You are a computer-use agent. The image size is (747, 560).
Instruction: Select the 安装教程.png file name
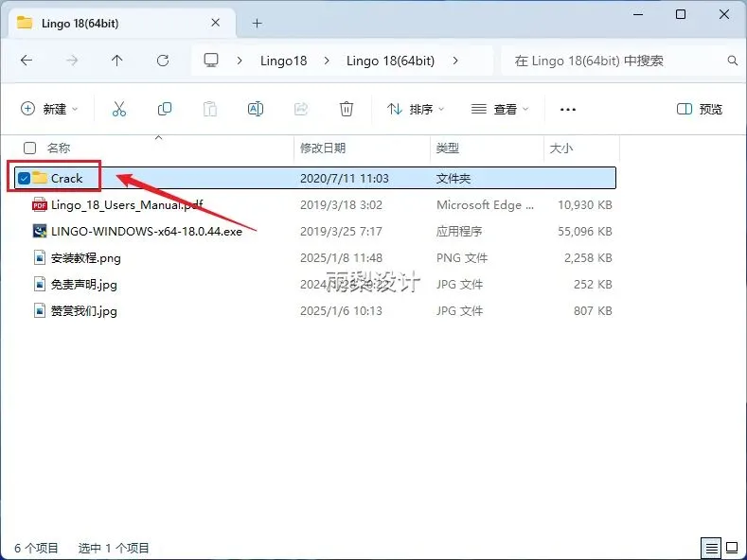(x=86, y=258)
